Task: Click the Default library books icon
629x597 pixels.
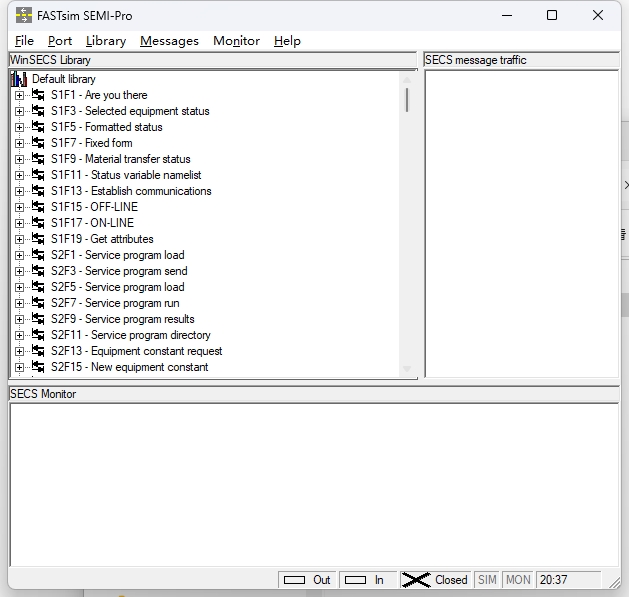Action: (19, 79)
